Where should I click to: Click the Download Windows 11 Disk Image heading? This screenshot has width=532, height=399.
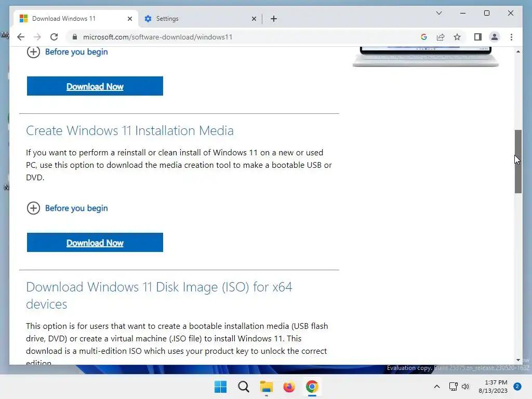(159, 296)
